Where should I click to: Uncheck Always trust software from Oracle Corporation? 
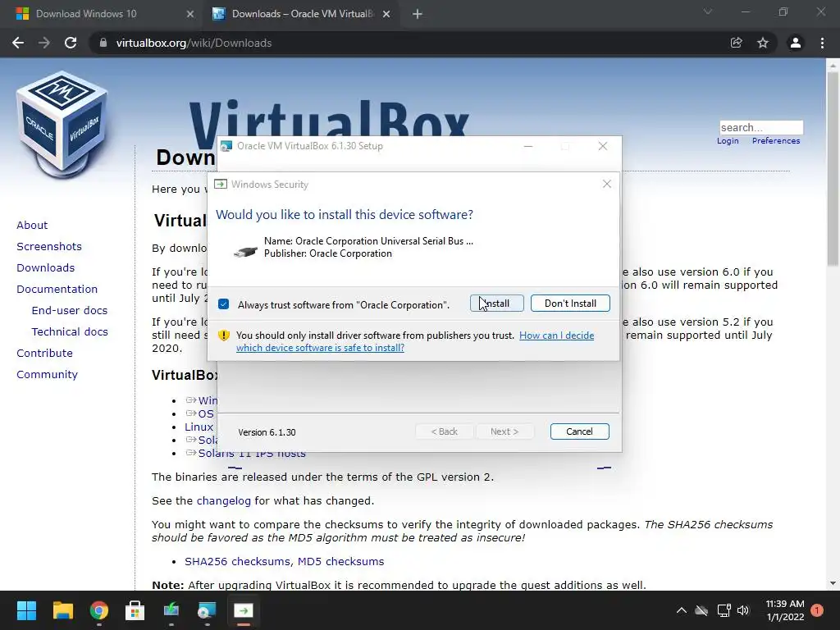point(223,304)
